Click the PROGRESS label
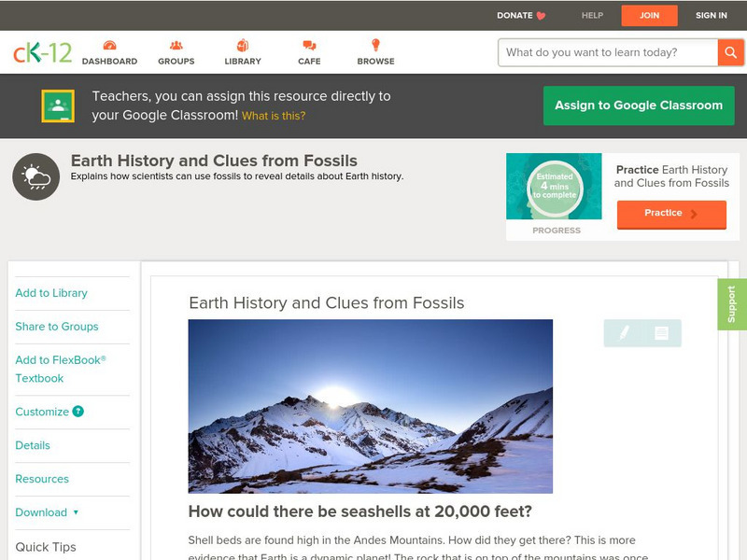This screenshot has width=747, height=560. tap(556, 231)
